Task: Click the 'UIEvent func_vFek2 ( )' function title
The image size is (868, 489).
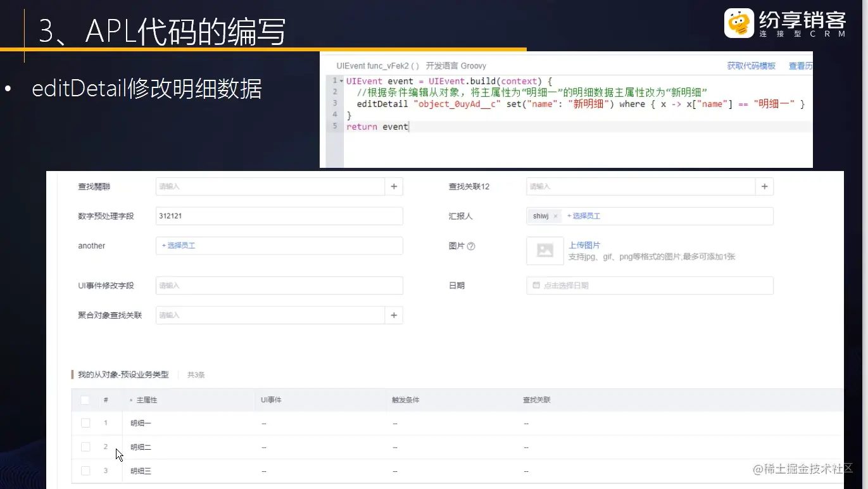Action: 378,66
